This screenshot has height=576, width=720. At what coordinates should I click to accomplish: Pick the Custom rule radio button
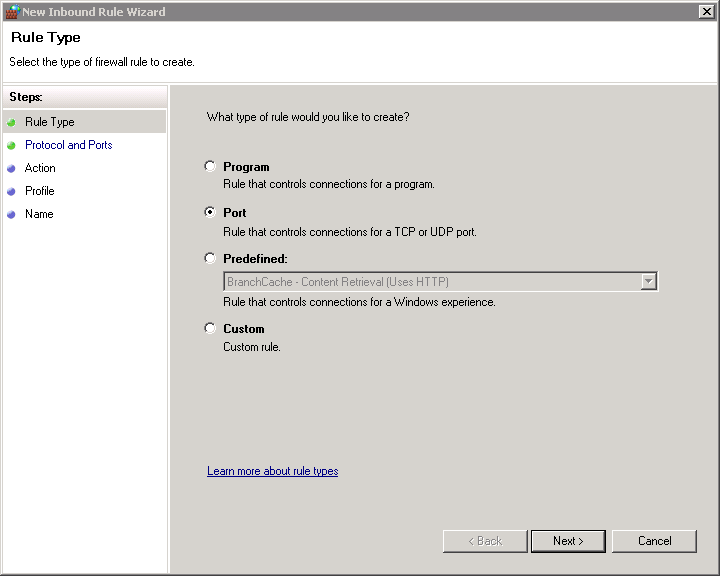coord(210,329)
